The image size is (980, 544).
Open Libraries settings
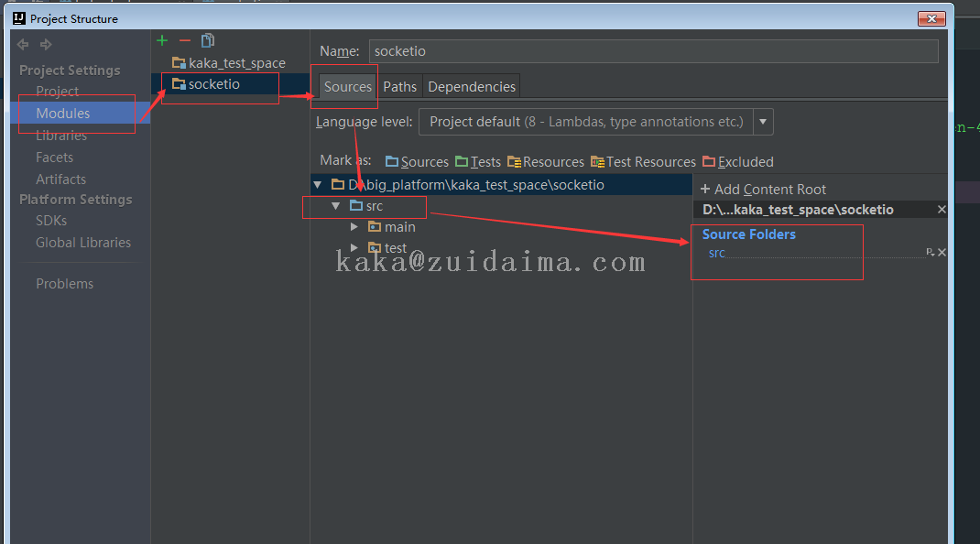click(61, 135)
